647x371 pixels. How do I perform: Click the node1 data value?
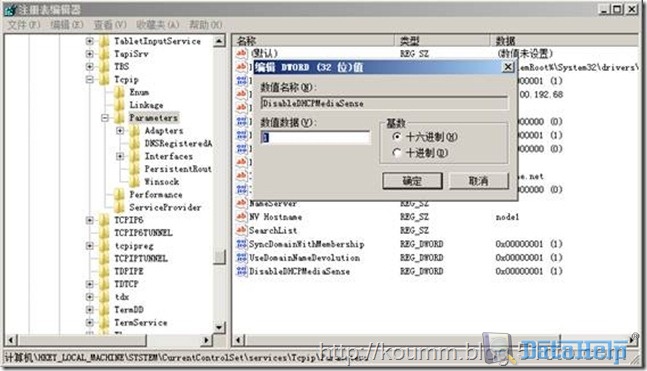pyautogui.click(x=507, y=217)
